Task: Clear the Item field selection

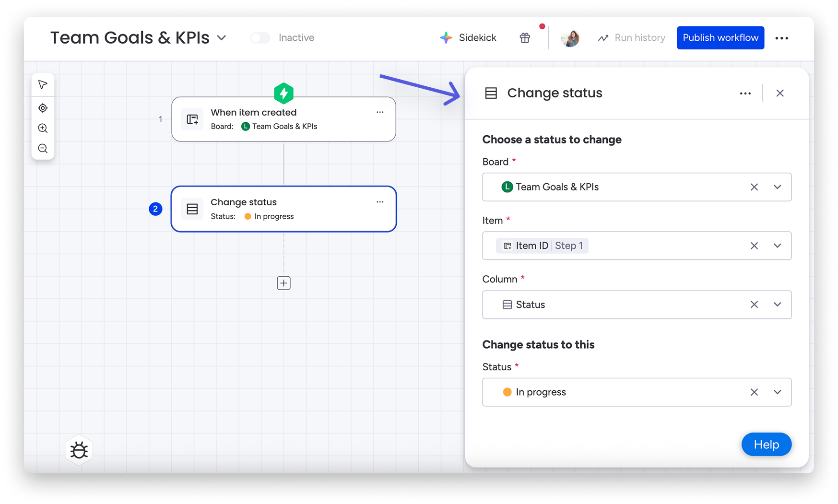Action: coord(754,246)
